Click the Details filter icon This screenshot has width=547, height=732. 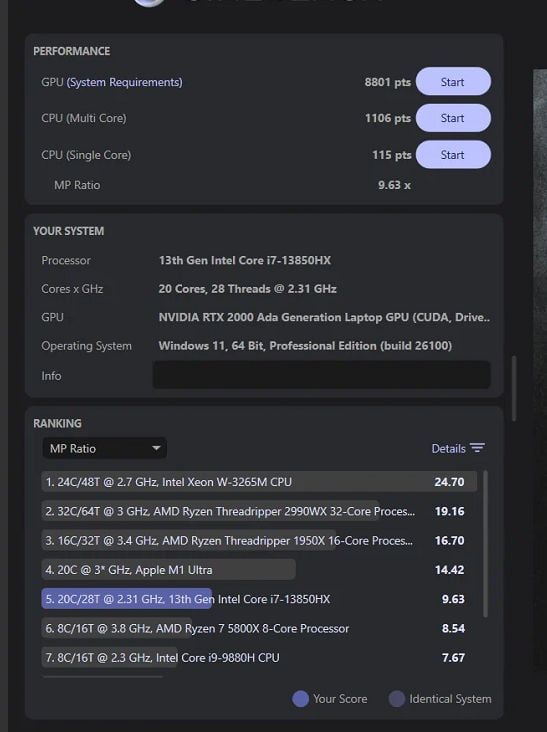477,448
